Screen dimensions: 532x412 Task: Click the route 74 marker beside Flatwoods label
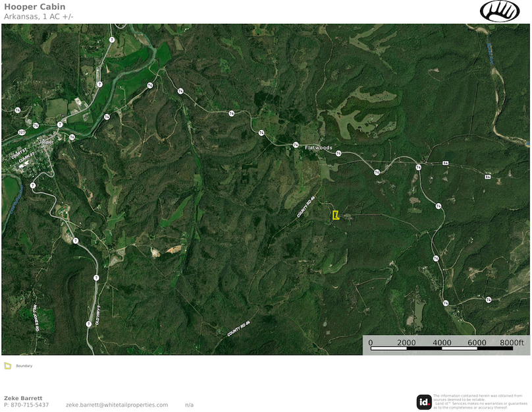click(296, 145)
